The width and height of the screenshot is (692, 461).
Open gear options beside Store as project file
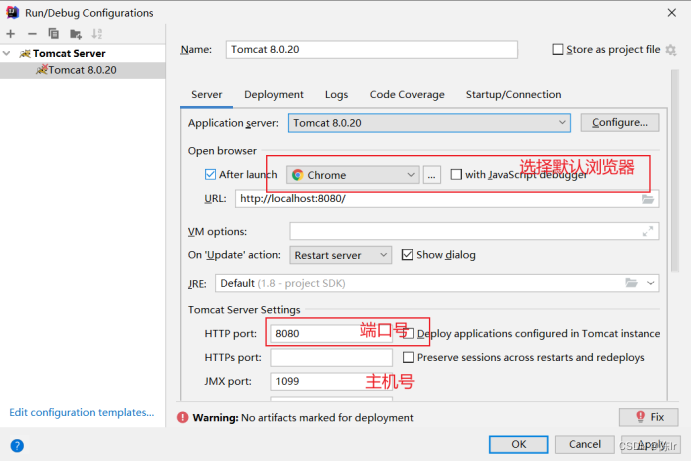671,50
